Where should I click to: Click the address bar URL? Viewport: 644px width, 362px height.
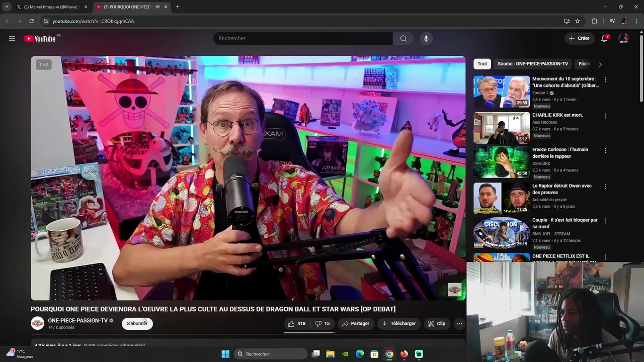93,21
